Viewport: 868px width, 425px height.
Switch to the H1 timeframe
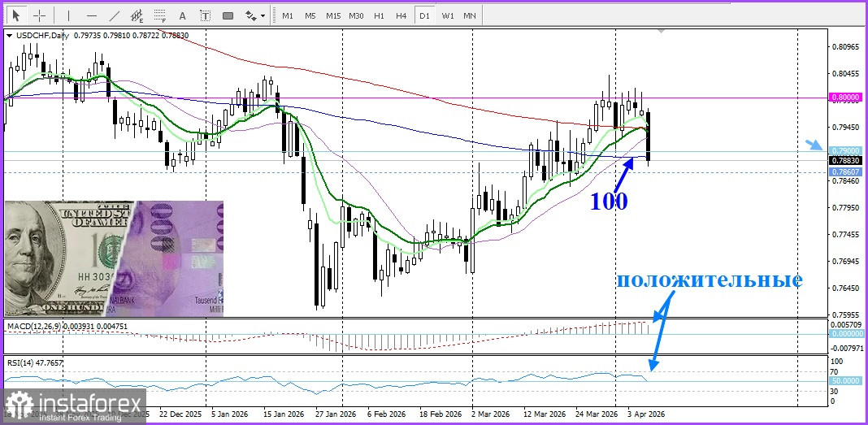pos(379,15)
